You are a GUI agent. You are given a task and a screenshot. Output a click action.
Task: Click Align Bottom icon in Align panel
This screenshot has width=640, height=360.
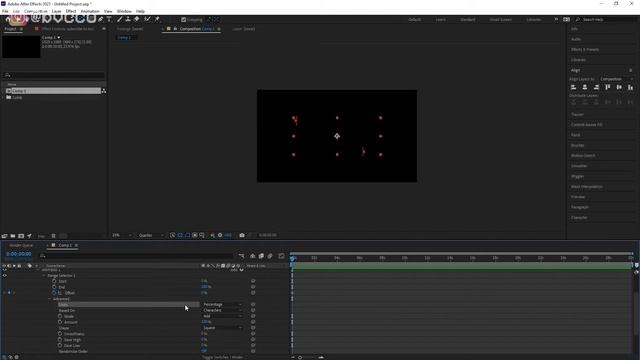coord(631,87)
